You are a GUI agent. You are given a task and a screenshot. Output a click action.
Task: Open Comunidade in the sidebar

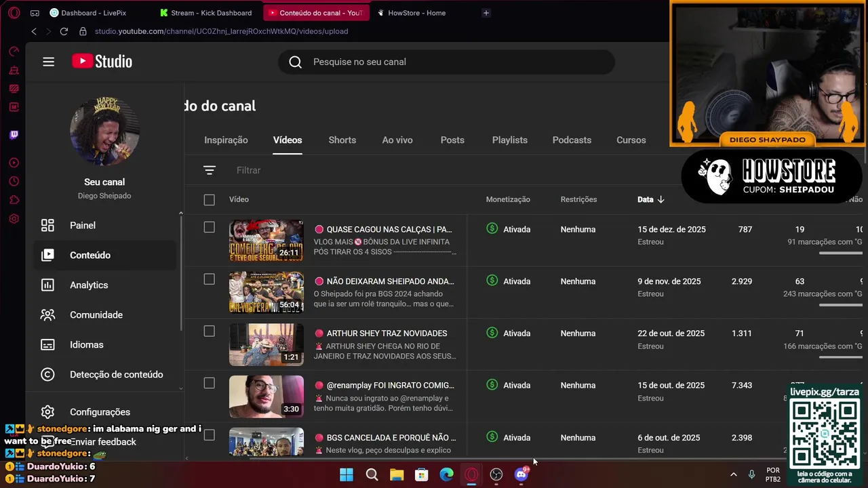[105, 314]
